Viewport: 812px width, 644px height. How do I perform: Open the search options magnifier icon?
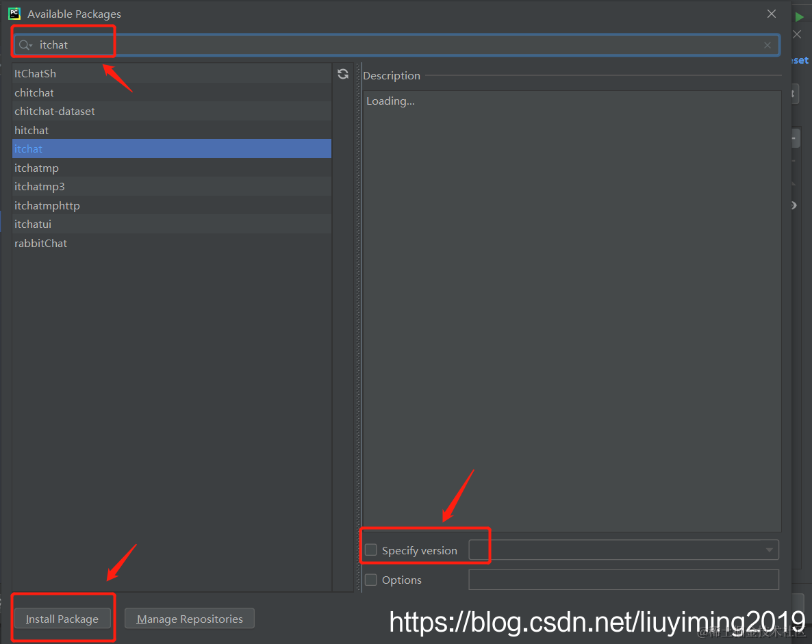25,45
